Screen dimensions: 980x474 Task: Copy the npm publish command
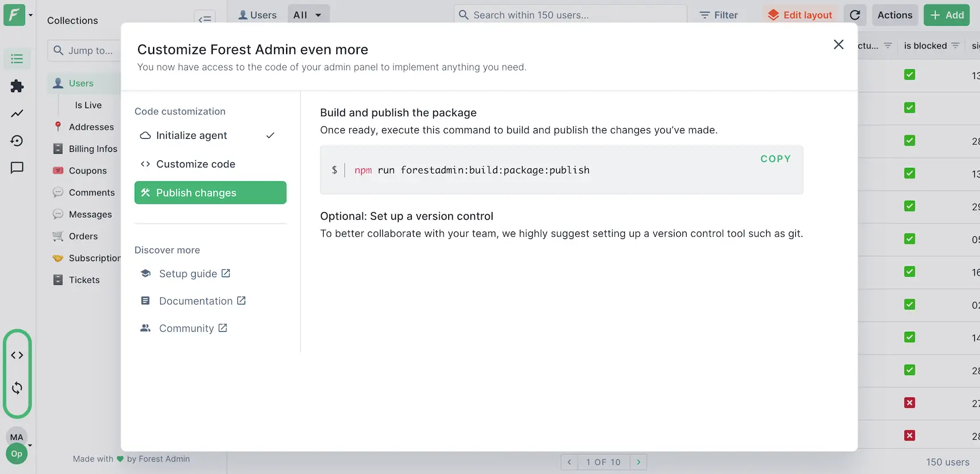[x=776, y=159]
